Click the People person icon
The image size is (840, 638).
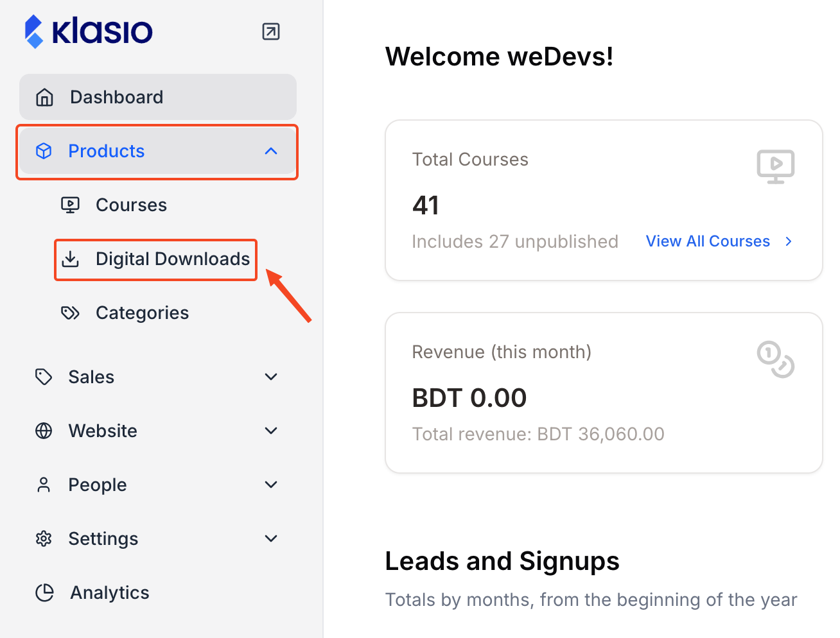coord(44,485)
